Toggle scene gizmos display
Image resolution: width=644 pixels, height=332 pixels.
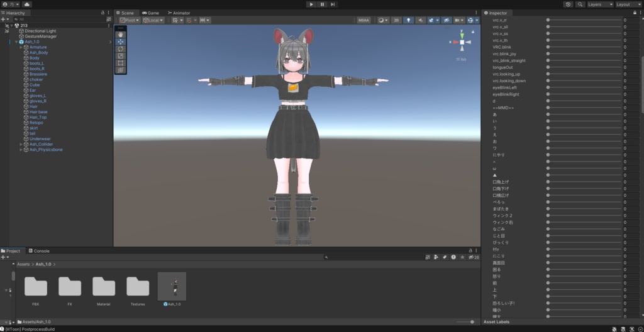click(x=470, y=20)
